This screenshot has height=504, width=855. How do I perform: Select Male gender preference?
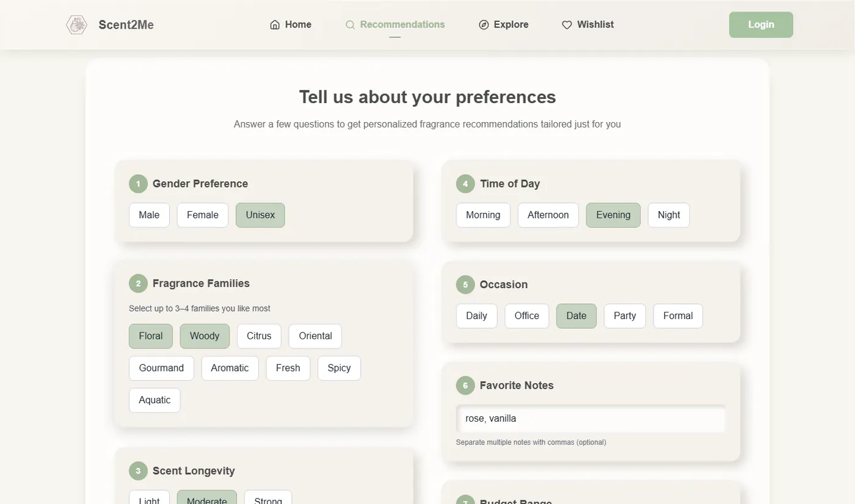[x=149, y=215]
